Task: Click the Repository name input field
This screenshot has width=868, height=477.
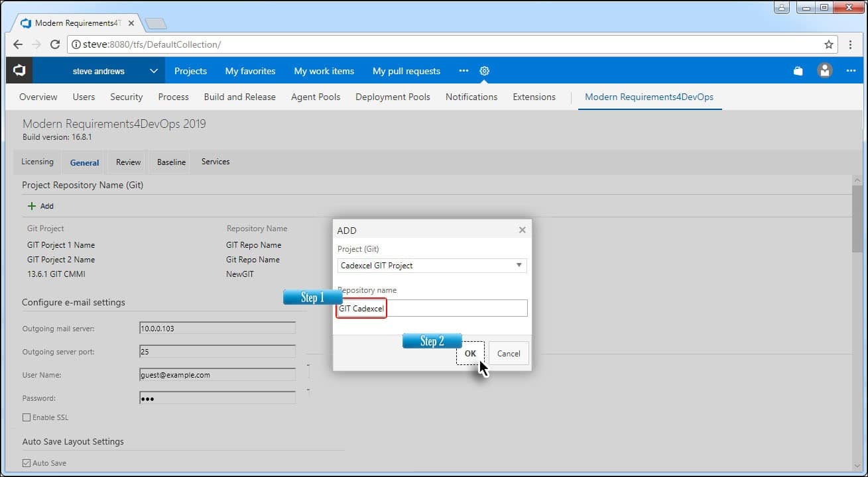Action: [x=432, y=308]
